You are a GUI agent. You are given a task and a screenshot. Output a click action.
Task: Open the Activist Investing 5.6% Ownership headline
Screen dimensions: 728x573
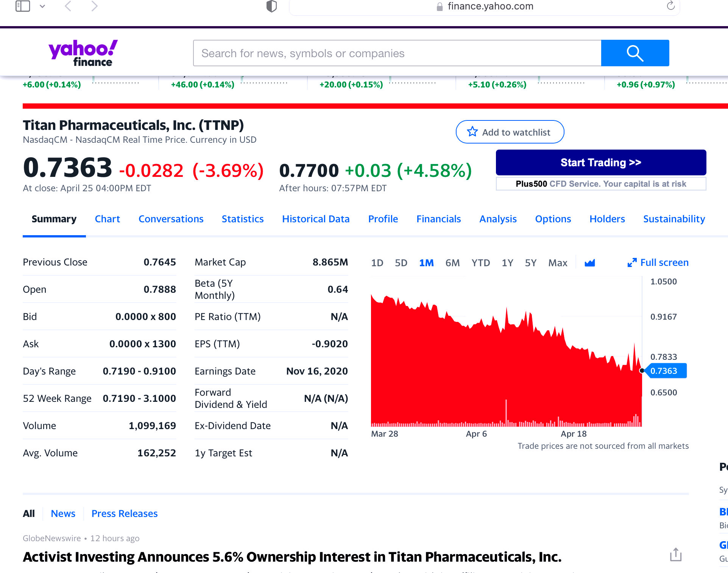pos(292,557)
